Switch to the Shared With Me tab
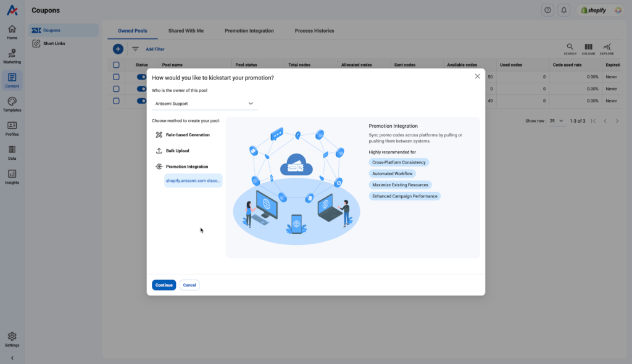Screen dimensions: 632x364 pyautogui.click(x=186, y=31)
